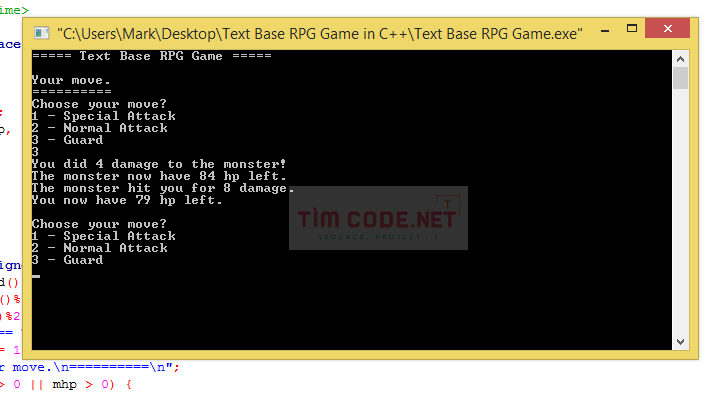
Task: Click 'You did 4 damage to the monster!'
Action: 159,164
